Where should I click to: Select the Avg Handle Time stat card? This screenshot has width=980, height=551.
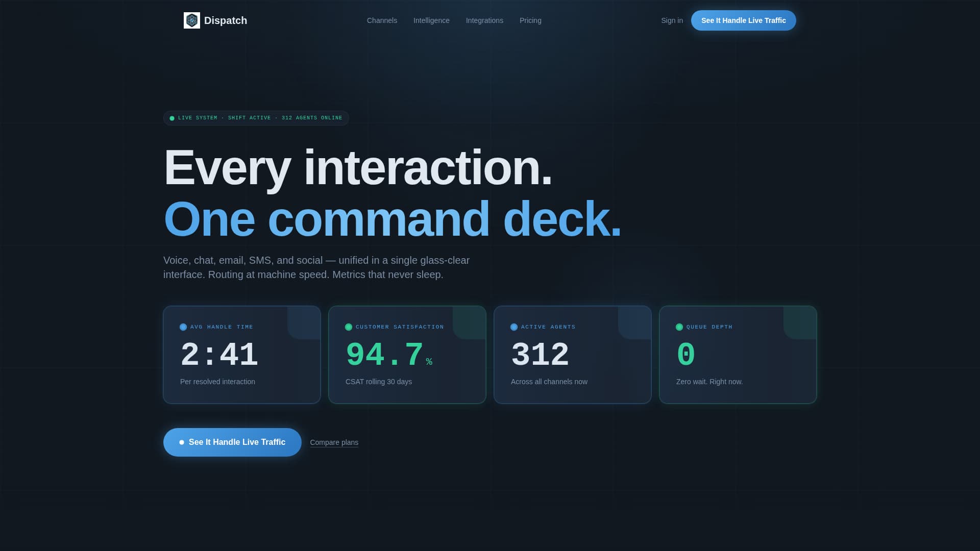point(241,355)
